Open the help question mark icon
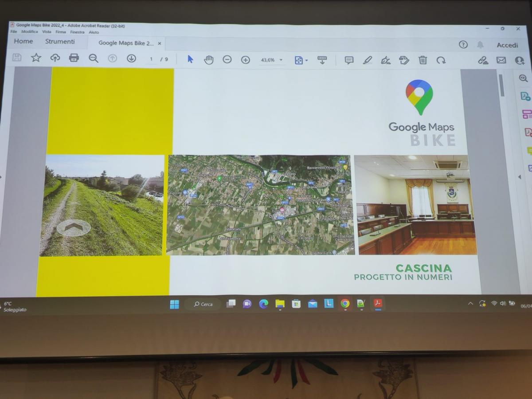 463,44
